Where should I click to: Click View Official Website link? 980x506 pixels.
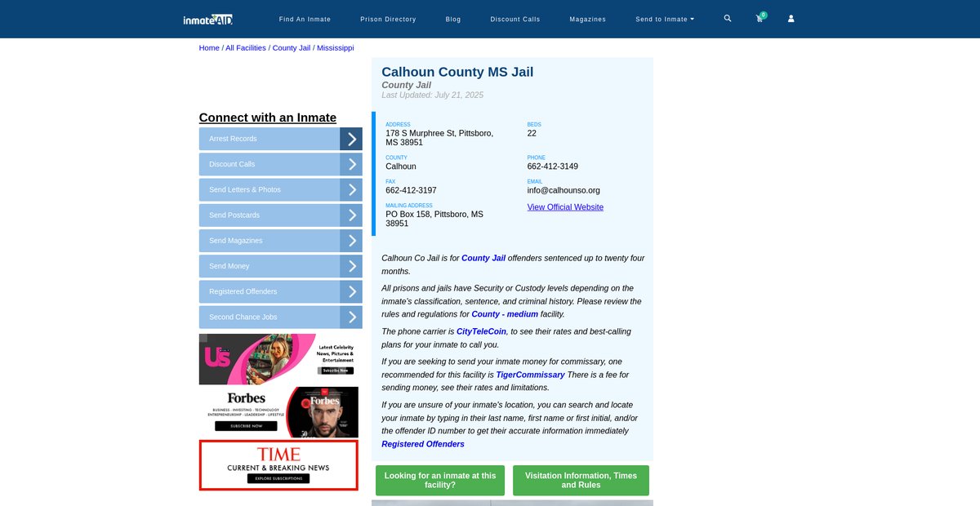click(565, 207)
